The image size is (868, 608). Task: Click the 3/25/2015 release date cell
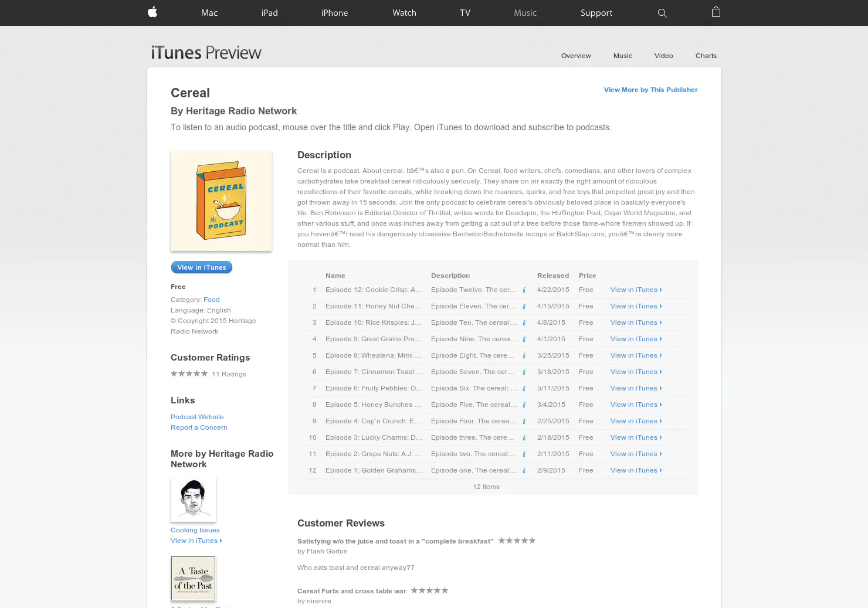click(x=553, y=355)
